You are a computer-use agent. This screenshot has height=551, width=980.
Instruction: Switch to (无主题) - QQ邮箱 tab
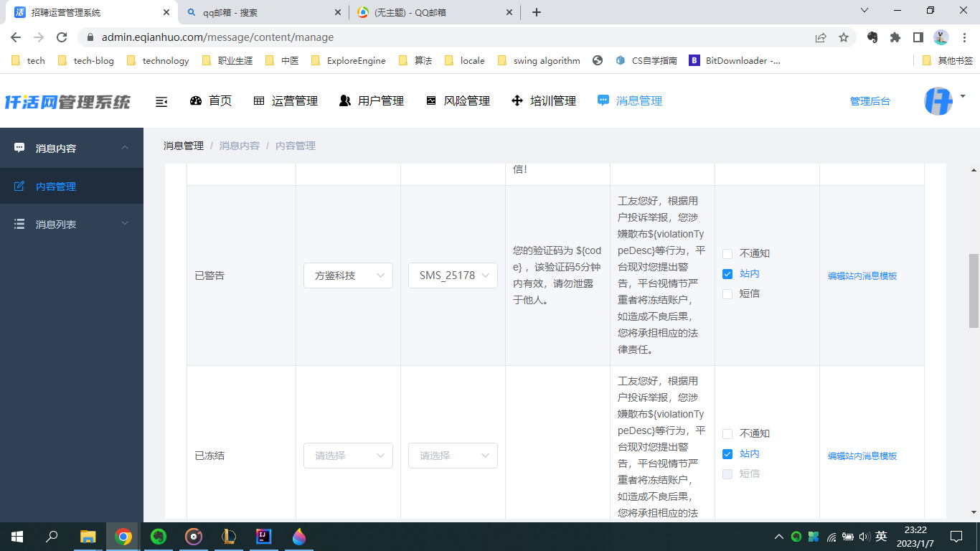coord(435,12)
